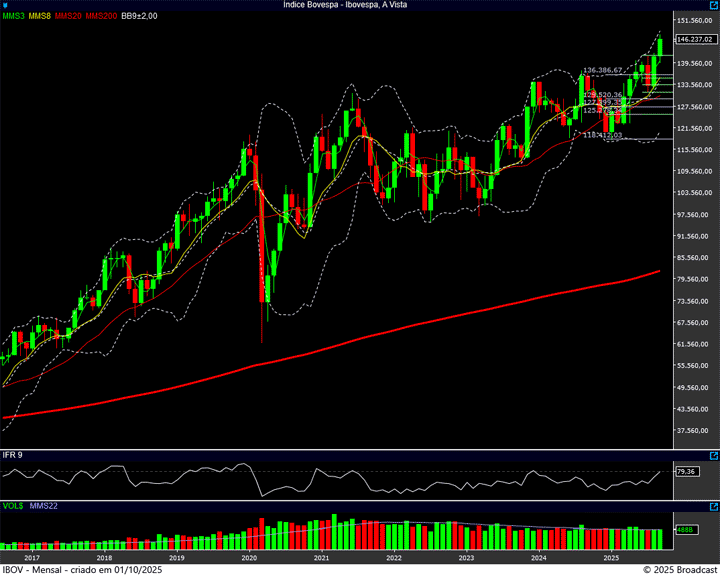
Task: Click the current price tag 146.237,02
Action: (696, 39)
